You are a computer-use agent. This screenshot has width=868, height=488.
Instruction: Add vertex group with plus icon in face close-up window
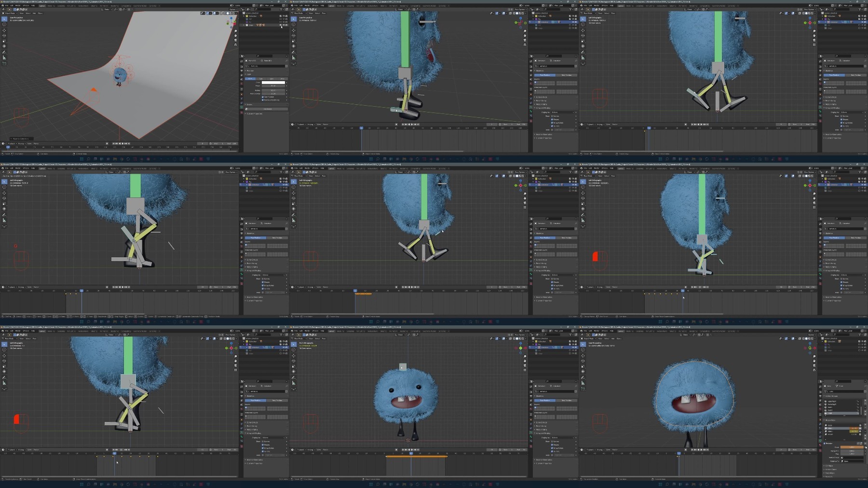tap(865, 401)
